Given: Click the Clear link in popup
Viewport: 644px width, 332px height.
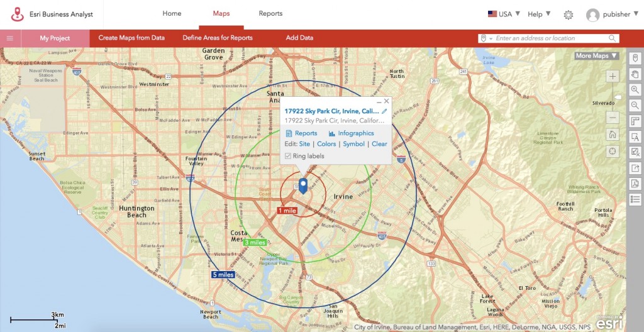Looking at the screenshot, I should 379,144.
